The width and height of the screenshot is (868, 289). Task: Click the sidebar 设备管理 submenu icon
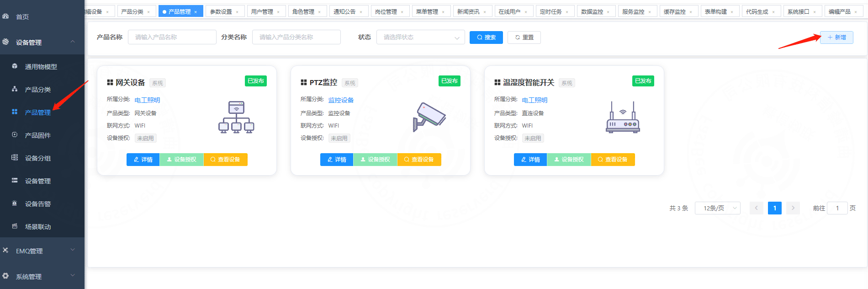click(x=15, y=181)
